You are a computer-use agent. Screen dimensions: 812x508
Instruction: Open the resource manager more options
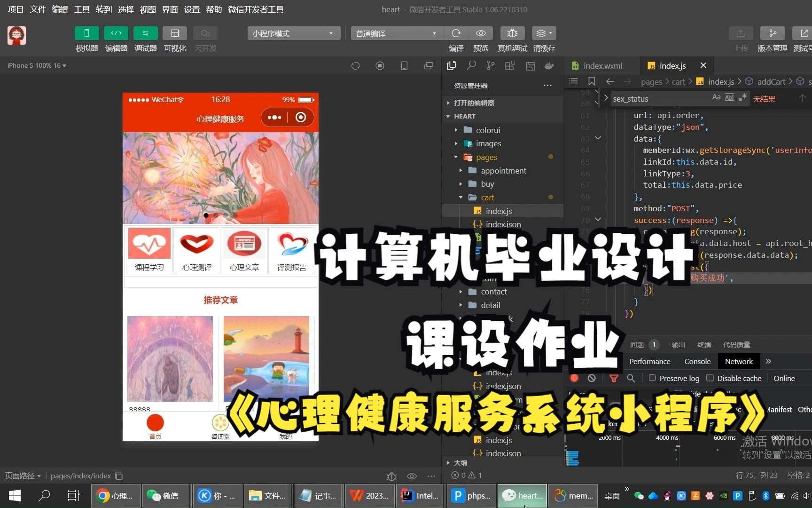tap(547, 85)
